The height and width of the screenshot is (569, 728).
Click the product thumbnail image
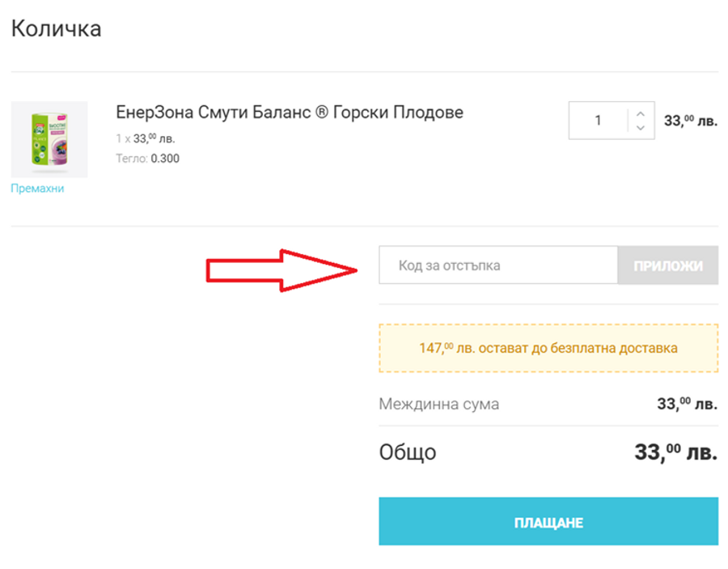pos(51,138)
